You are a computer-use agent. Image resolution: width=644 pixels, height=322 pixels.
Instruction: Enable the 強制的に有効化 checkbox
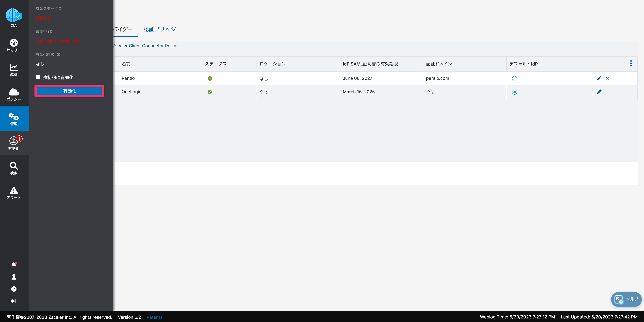[38, 77]
